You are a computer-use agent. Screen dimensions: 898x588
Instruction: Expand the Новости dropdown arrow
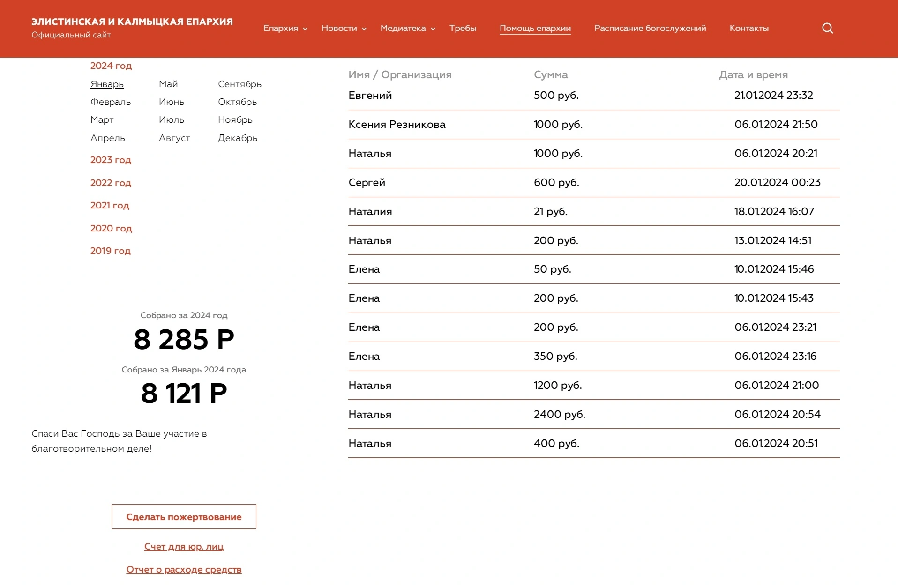click(364, 29)
